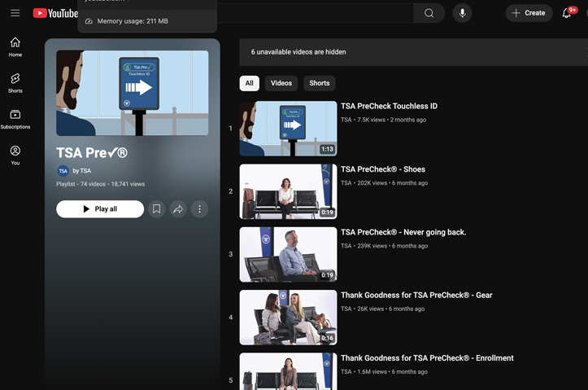Open Subscriptions in sidebar

point(15,119)
